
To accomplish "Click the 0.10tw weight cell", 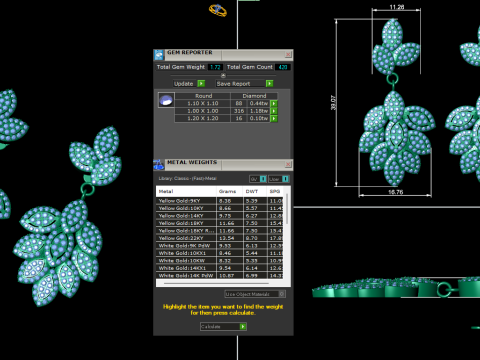I will click(x=259, y=118).
